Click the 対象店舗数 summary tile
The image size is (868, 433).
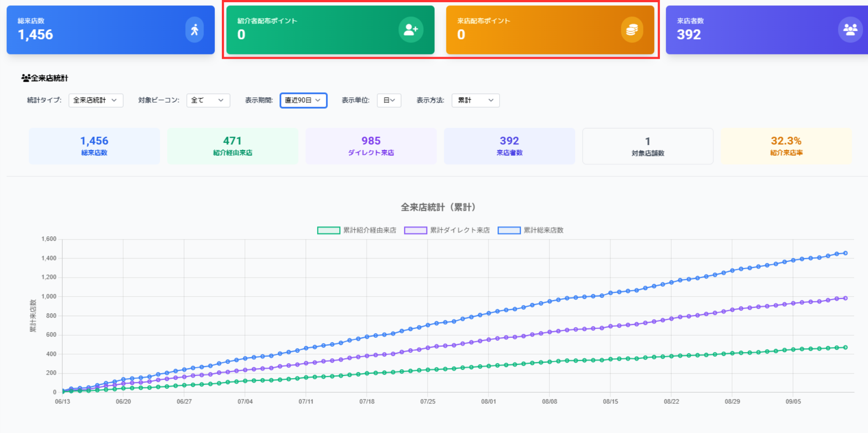647,147
